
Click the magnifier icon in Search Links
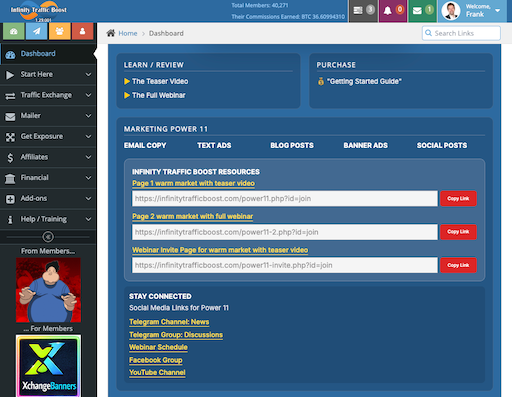tap(428, 33)
